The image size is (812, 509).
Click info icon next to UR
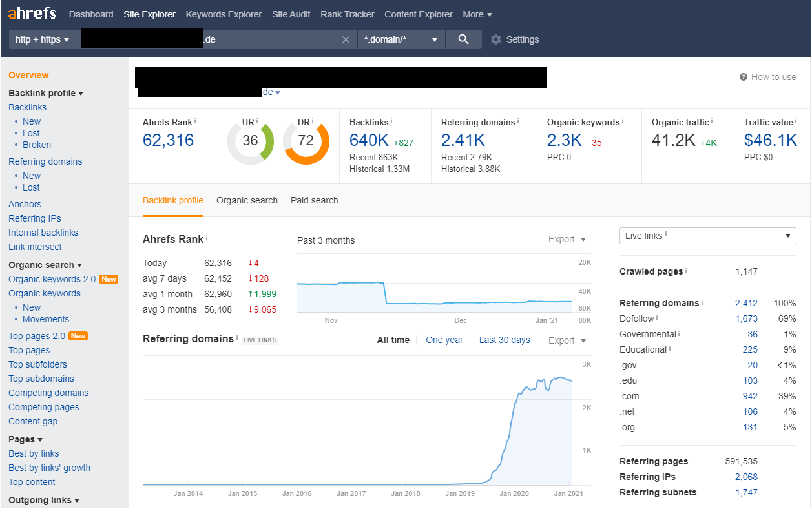tap(256, 121)
